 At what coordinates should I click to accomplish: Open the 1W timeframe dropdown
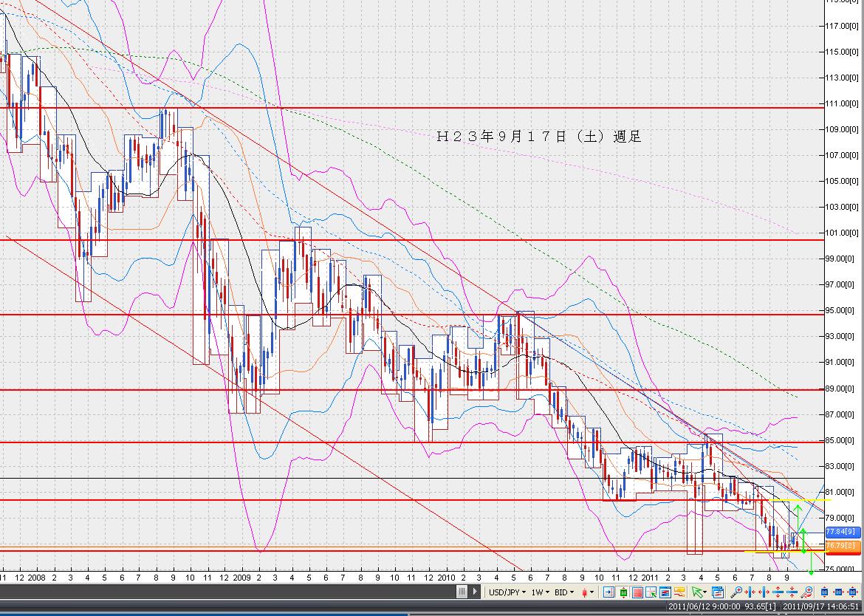[541, 592]
